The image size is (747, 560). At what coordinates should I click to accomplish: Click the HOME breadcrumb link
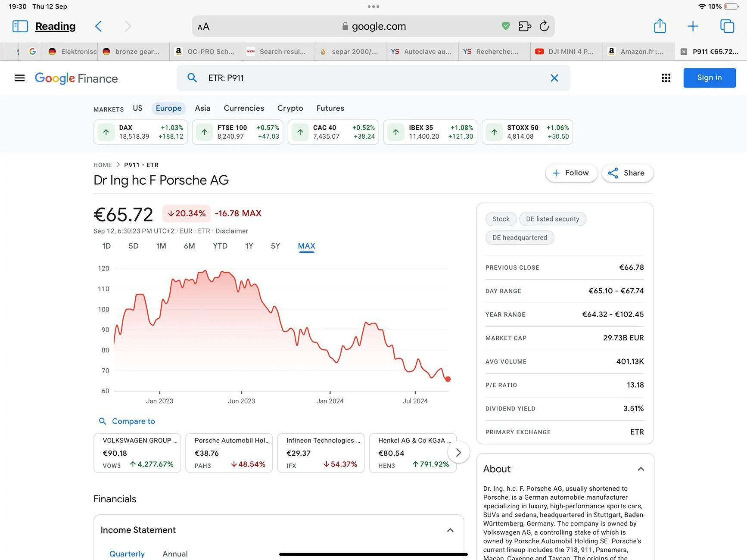pos(103,165)
